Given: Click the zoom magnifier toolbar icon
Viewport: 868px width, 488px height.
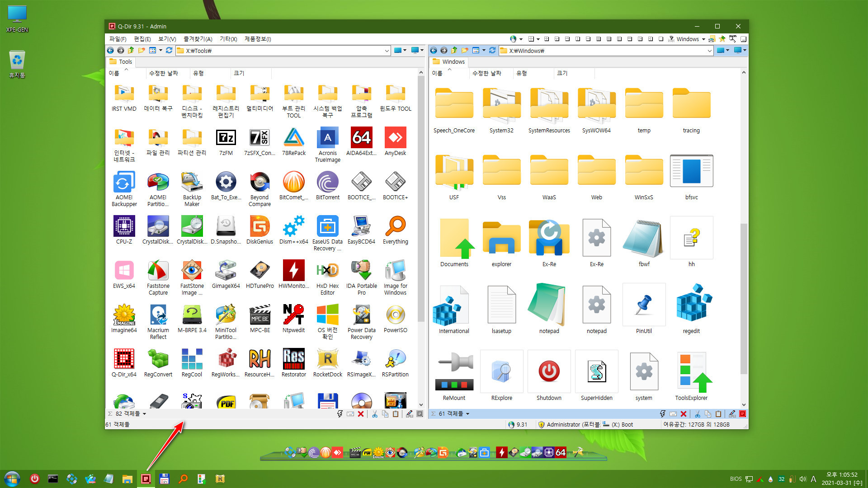Looking at the screenshot, I should 732,39.
